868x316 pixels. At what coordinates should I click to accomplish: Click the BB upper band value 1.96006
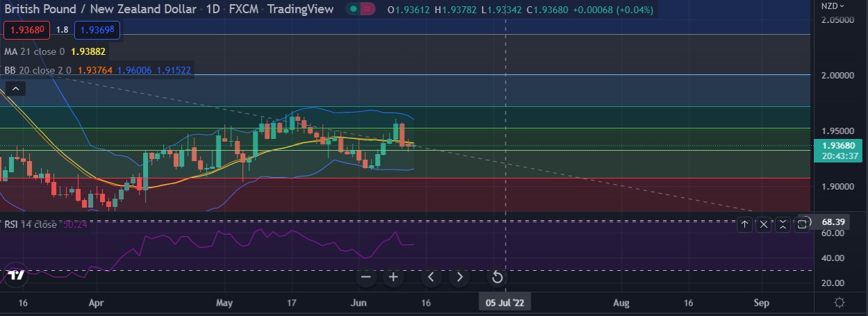pos(136,70)
